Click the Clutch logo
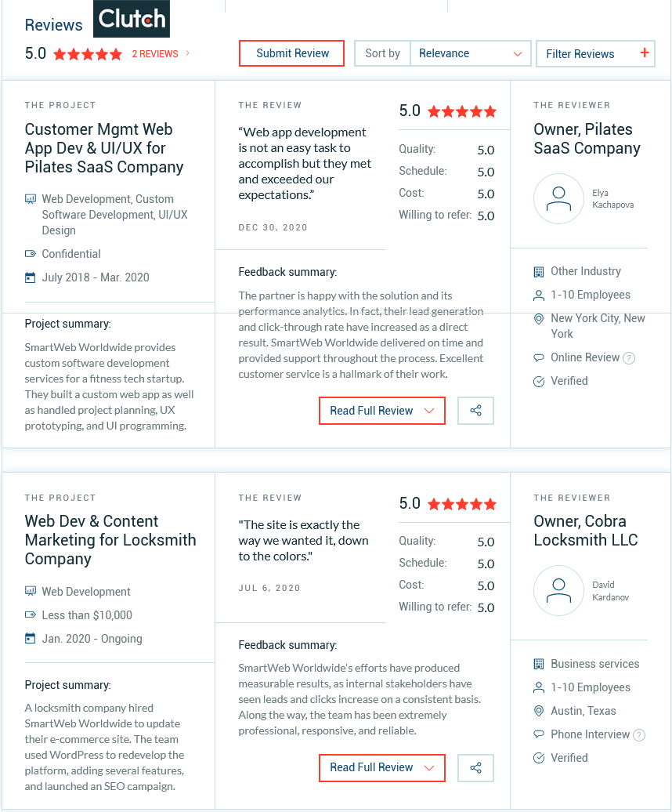The width and height of the screenshot is (672, 812). [132, 19]
